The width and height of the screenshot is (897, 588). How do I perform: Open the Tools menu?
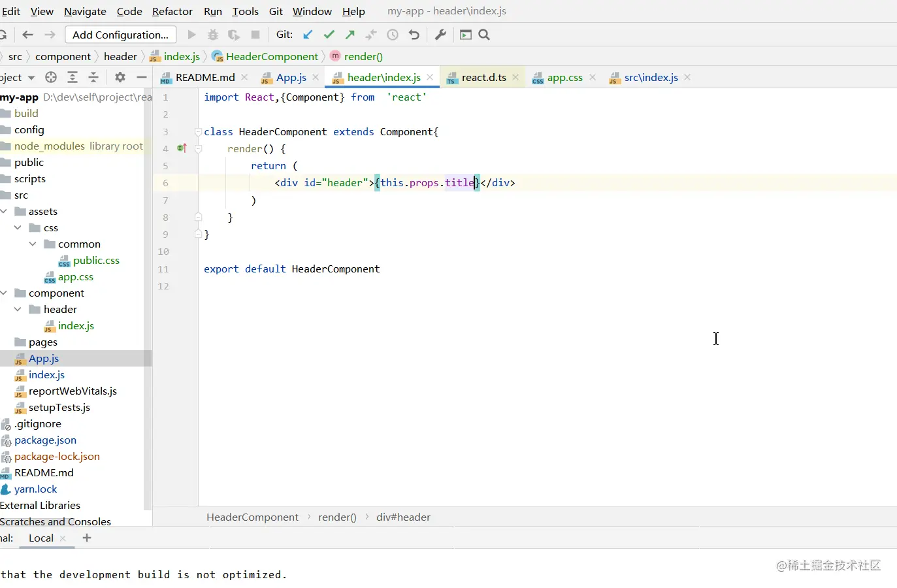coord(245,11)
